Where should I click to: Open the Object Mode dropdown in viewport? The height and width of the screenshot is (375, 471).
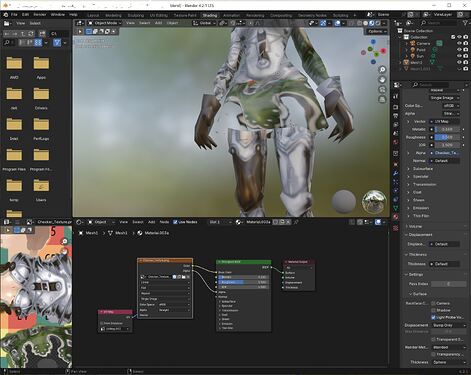pyautogui.click(x=105, y=23)
